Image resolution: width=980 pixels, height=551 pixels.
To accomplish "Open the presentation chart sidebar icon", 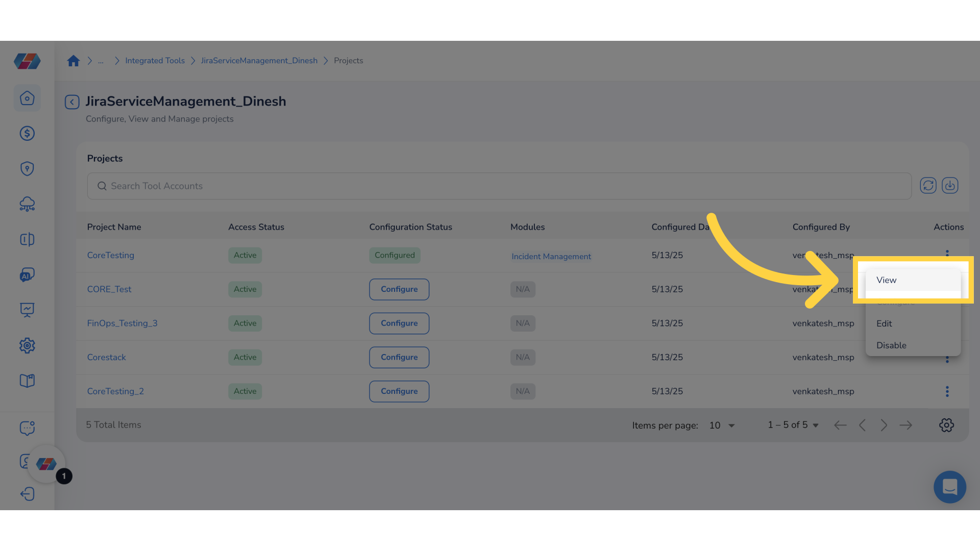I will coord(27,310).
